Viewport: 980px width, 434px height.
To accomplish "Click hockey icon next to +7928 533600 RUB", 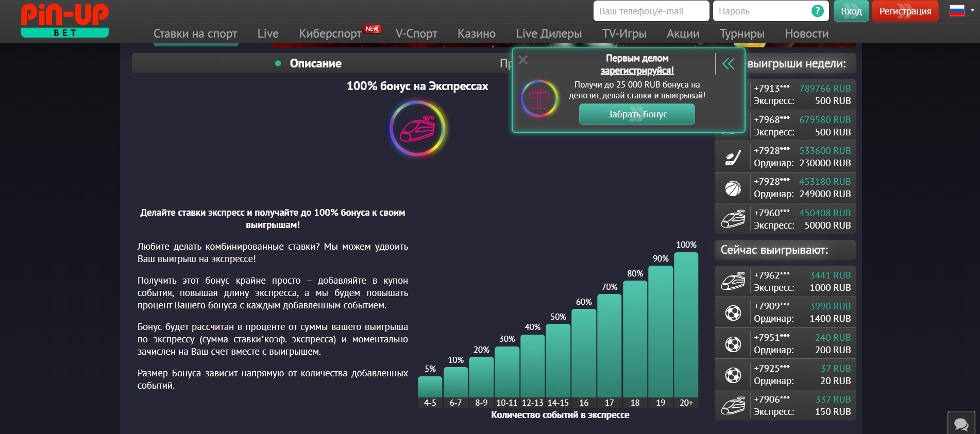I will tap(733, 157).
